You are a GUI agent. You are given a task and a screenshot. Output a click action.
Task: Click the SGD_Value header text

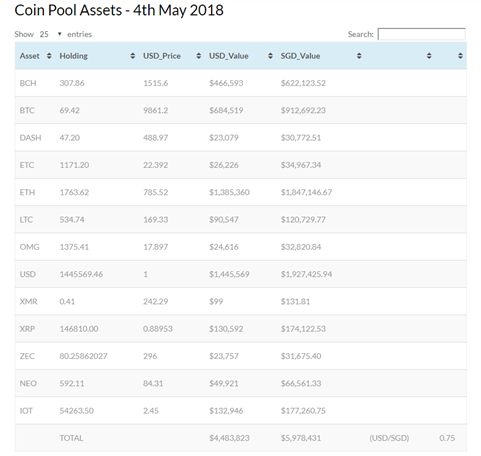300,56
